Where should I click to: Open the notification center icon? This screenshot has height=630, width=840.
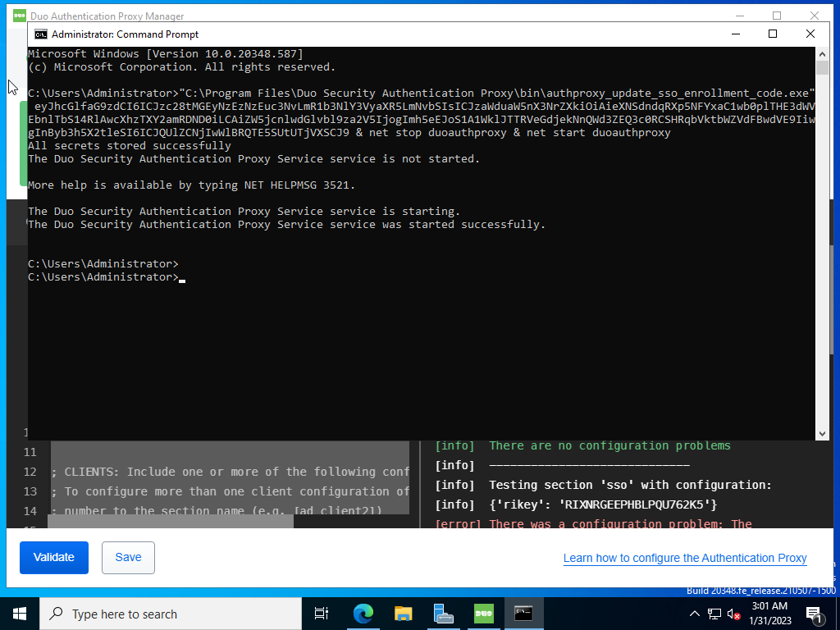pos(815,614)
